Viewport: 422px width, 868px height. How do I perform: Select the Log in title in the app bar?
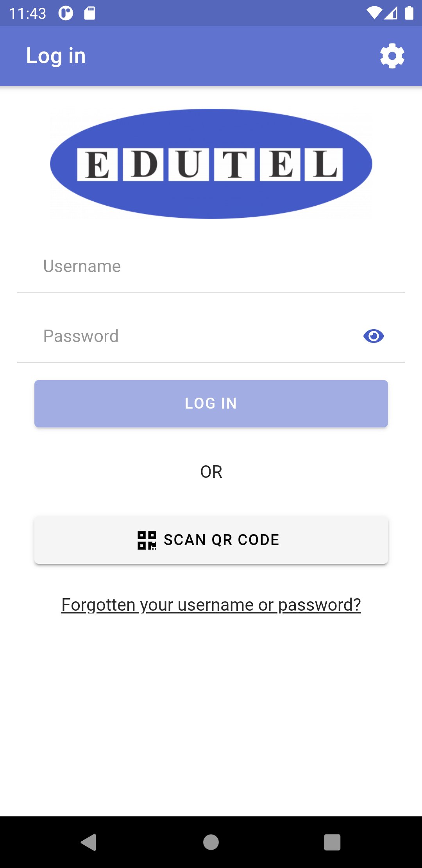click(56, 56)
